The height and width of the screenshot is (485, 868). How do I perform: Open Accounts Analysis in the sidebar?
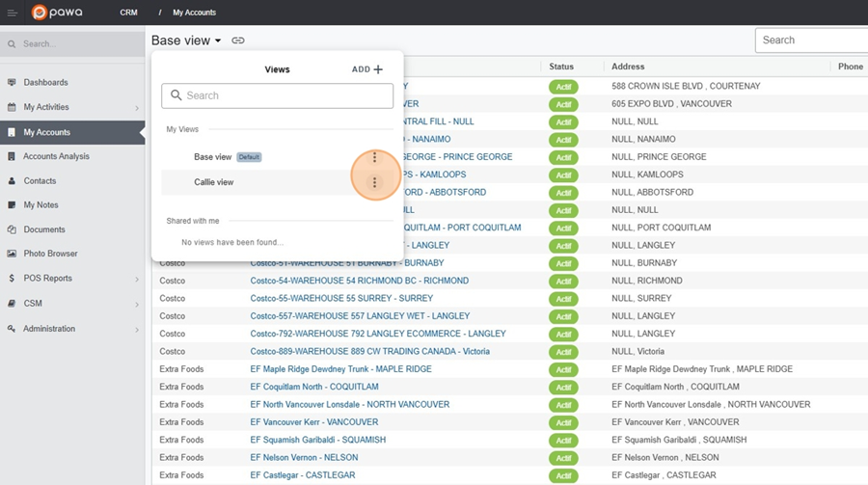pyautogui.click(x=56, y=156)
